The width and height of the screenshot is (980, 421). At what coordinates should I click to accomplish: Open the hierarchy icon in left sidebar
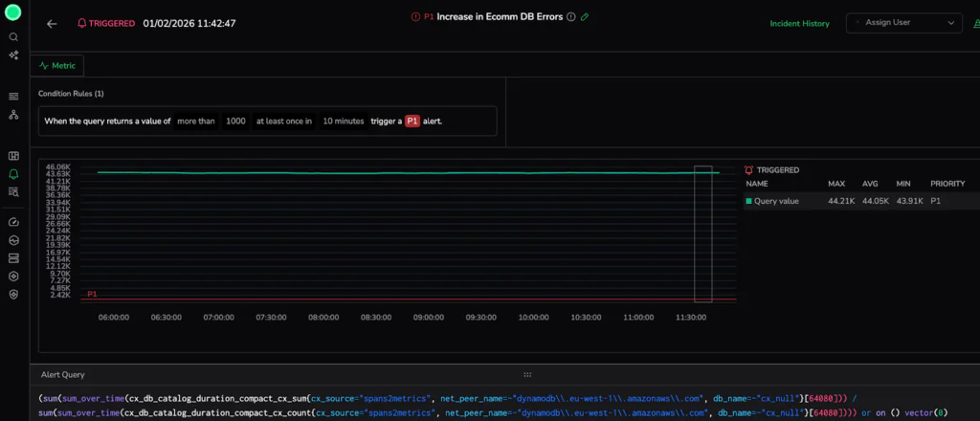click(x=13, y=115)
